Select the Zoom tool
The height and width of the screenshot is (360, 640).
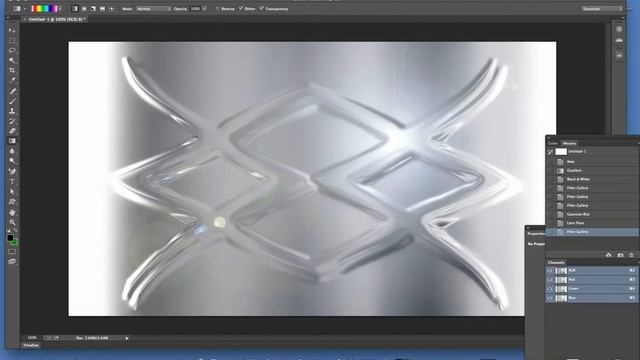click(12, 222)
